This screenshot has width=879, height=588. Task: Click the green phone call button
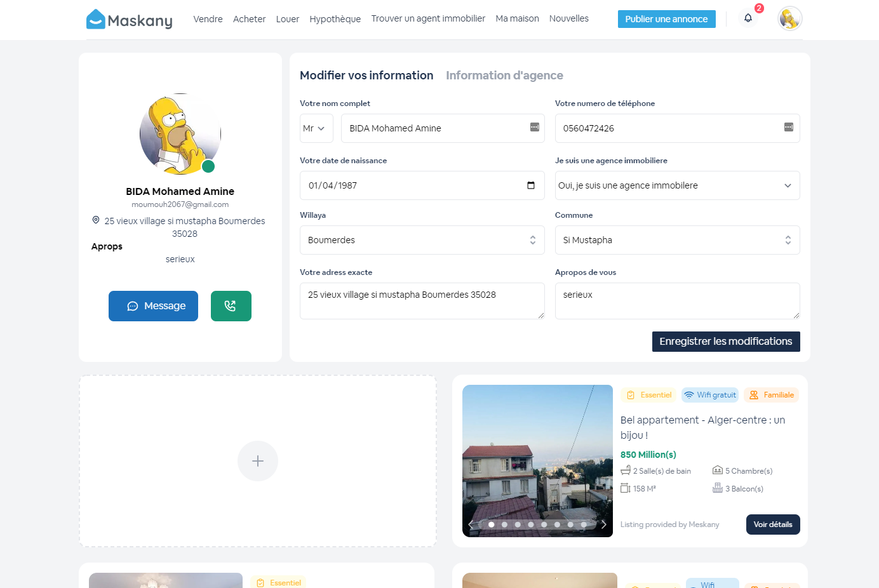point(231,306)
